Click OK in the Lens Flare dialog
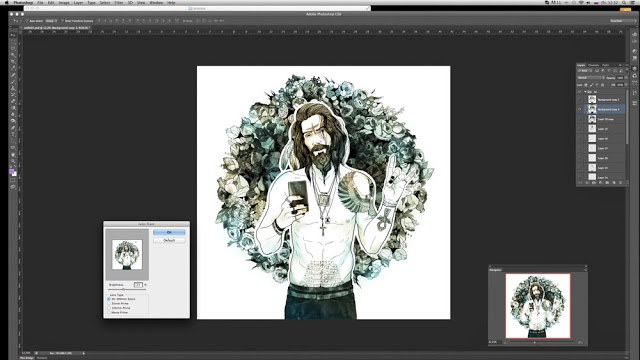The image size is (640, 360). [x=169, y=232]
